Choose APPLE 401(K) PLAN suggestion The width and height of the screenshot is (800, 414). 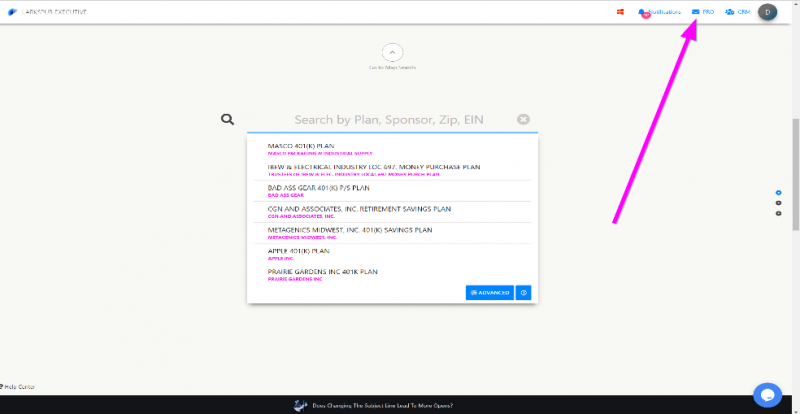point(298,251)
